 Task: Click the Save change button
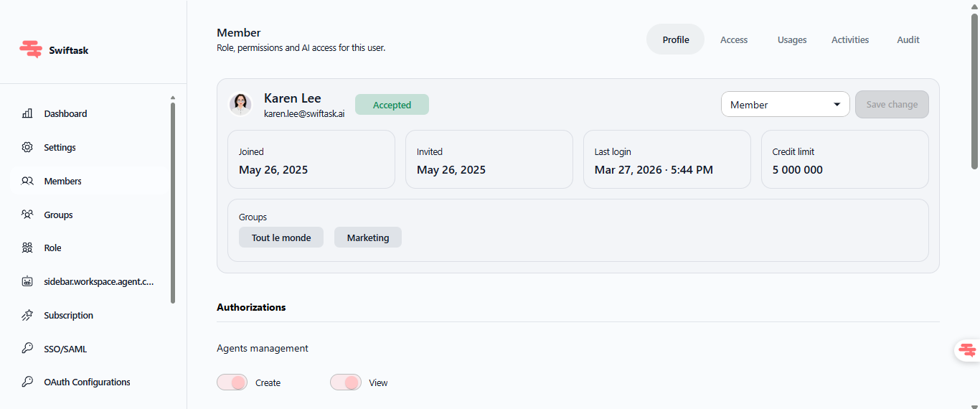click(x=892, y=105)
